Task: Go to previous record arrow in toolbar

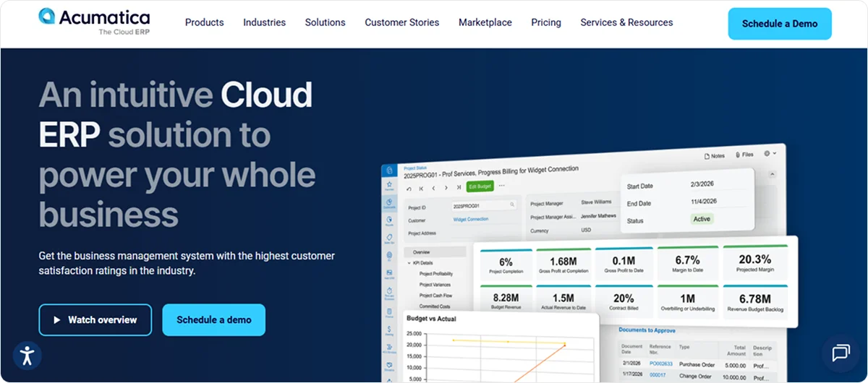Action: (433, 188)
